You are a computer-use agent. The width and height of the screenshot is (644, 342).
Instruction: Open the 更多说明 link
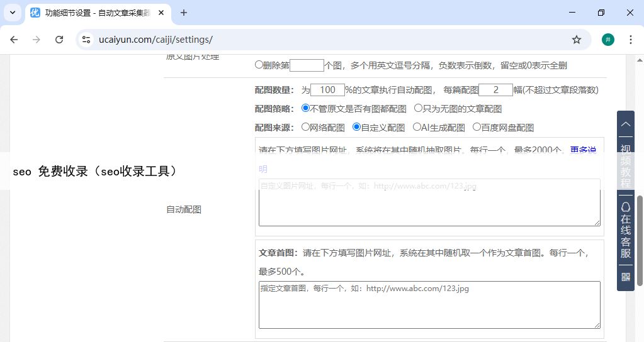pyautogui.click(x=583, y=150)
